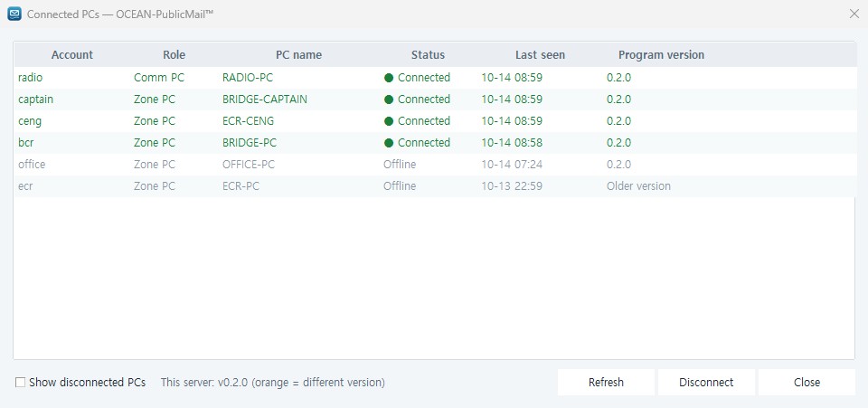Click the Refresh button
The image size is (868, 408).
coord(606,382)
